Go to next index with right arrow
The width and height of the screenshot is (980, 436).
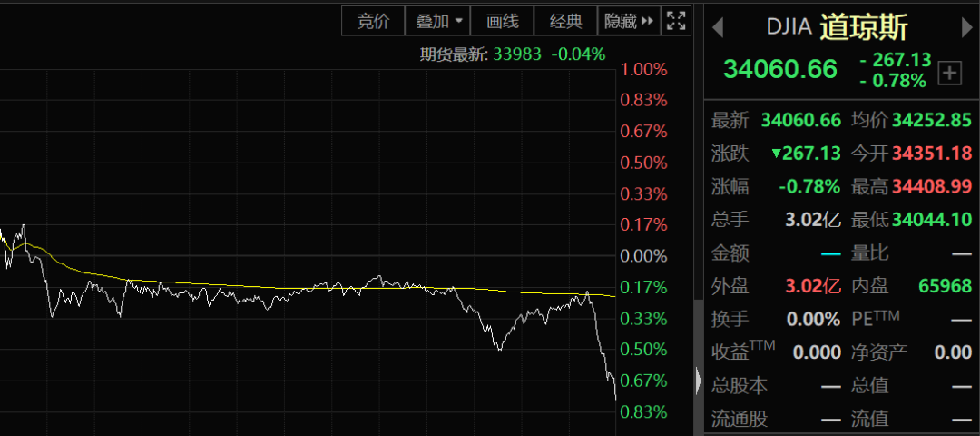(x=966, y=28)
